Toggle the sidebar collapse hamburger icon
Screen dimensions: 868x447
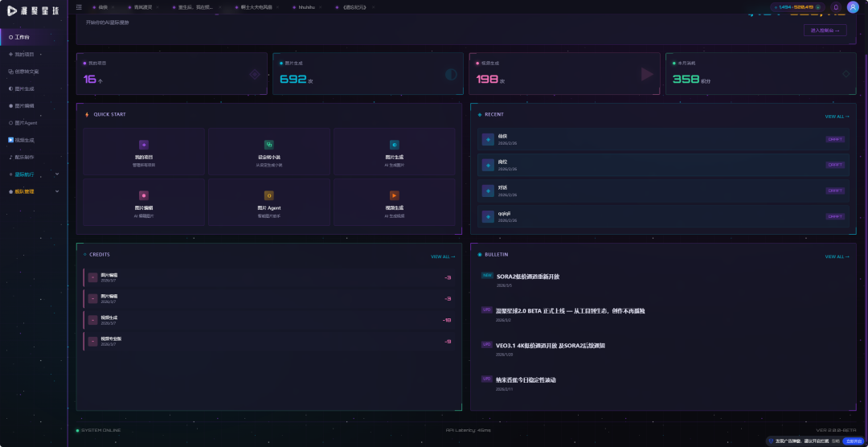pyautogui.click(x=79, y=7)
